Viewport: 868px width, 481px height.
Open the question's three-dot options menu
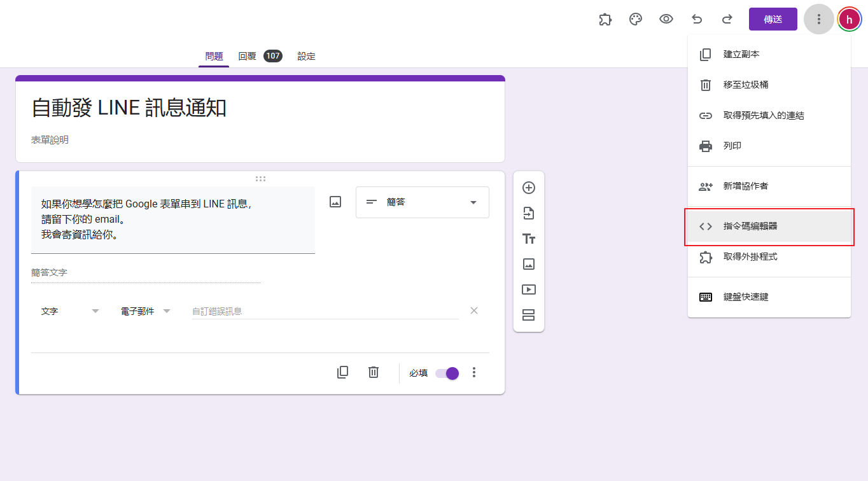point(474,373)
